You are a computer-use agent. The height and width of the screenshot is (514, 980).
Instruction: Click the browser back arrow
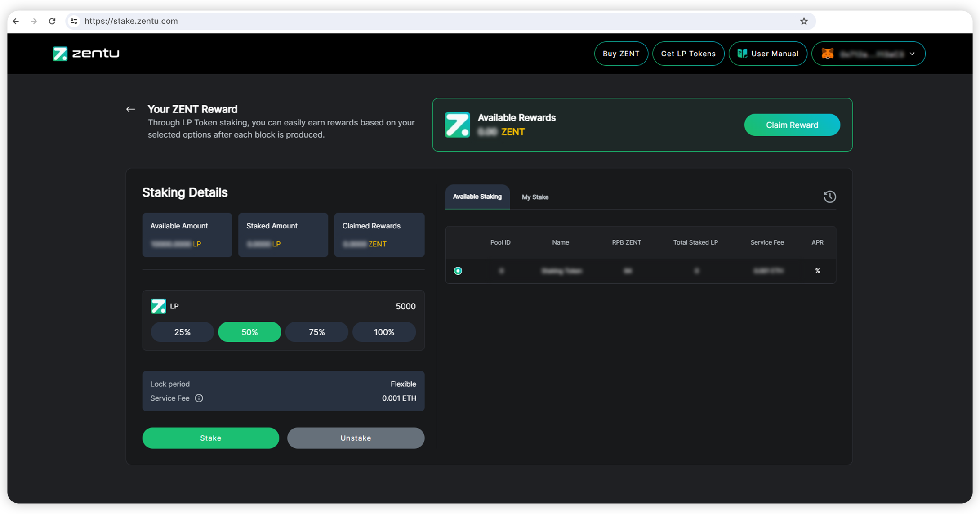pyautogui.click(x=16, y=21)
